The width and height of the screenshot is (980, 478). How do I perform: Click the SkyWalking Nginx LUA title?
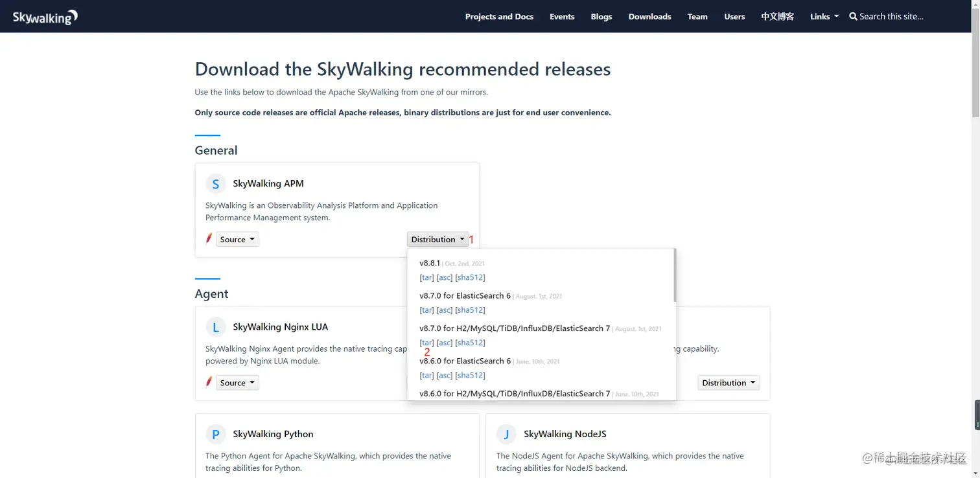coord(281,327)
